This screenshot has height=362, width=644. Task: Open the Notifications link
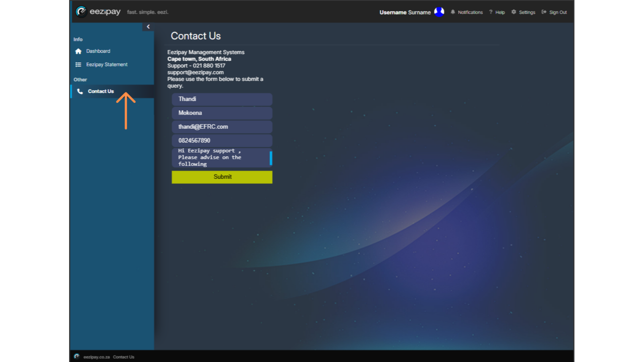pos(470,12)
